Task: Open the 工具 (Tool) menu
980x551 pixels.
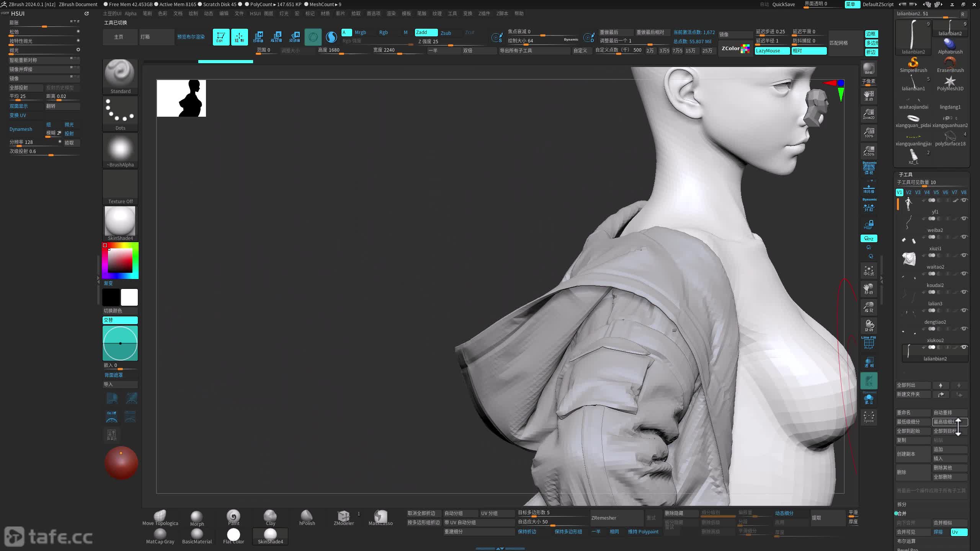Action: [452, 13]
